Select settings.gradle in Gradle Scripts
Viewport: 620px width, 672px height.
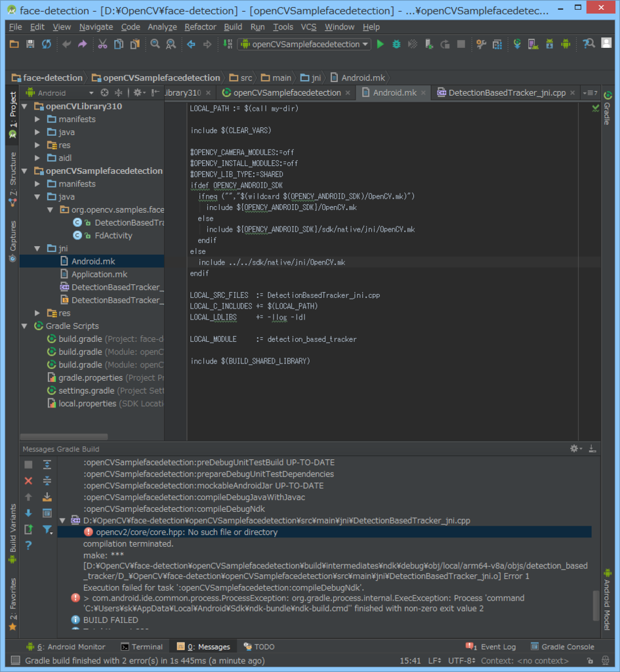click(x=105, y=391)
